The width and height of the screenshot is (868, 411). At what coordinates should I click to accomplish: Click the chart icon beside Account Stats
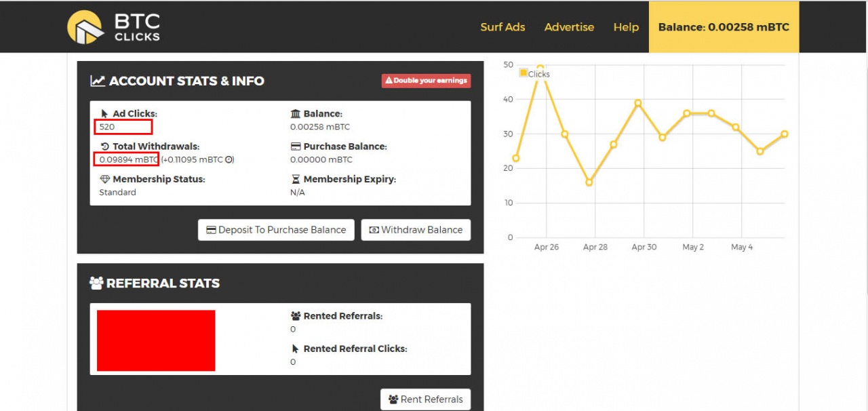98,81
